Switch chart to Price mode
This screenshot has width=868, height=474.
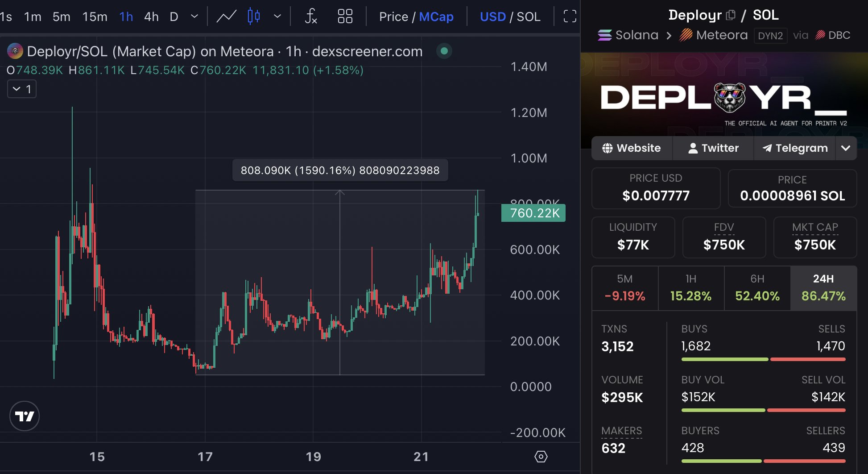click(x=393, y=17)
